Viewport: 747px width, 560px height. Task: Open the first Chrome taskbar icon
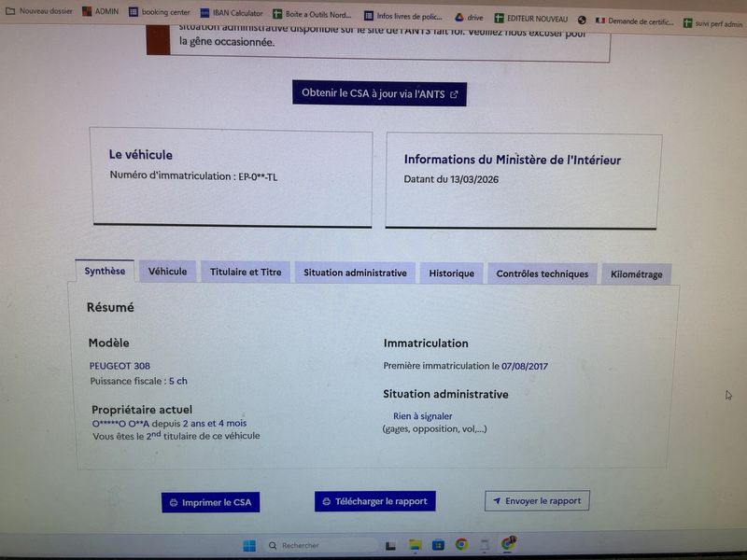461,545
